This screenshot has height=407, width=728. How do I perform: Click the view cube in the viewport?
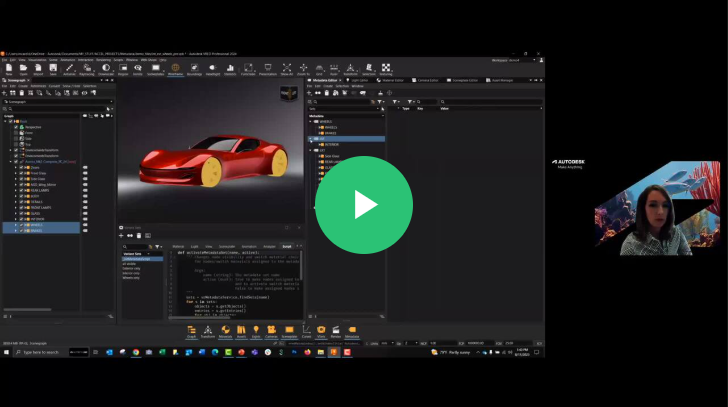tap(288, 94)
